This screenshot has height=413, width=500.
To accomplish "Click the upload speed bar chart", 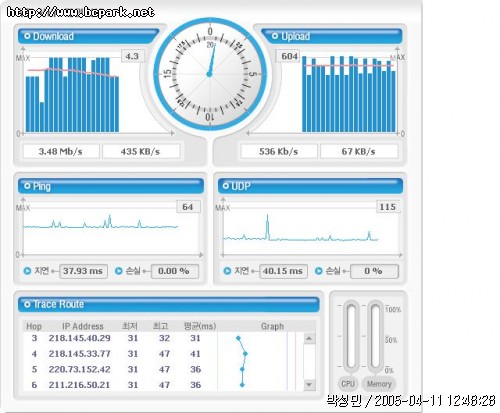I will pos(349,94).
